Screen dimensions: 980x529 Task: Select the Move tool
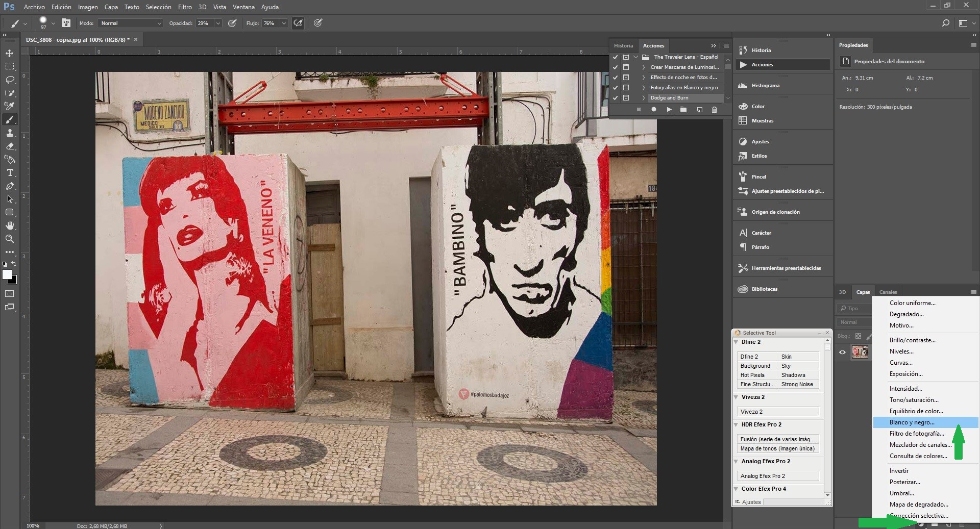10,53
